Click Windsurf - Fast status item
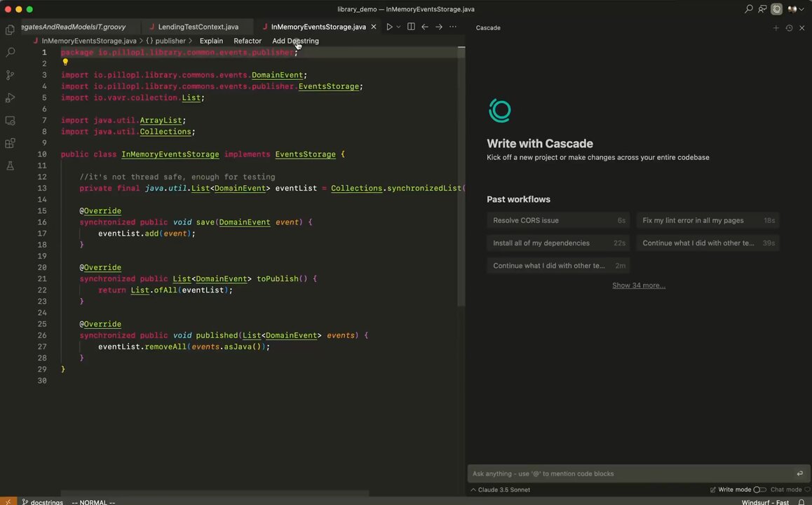 (765, 502)
